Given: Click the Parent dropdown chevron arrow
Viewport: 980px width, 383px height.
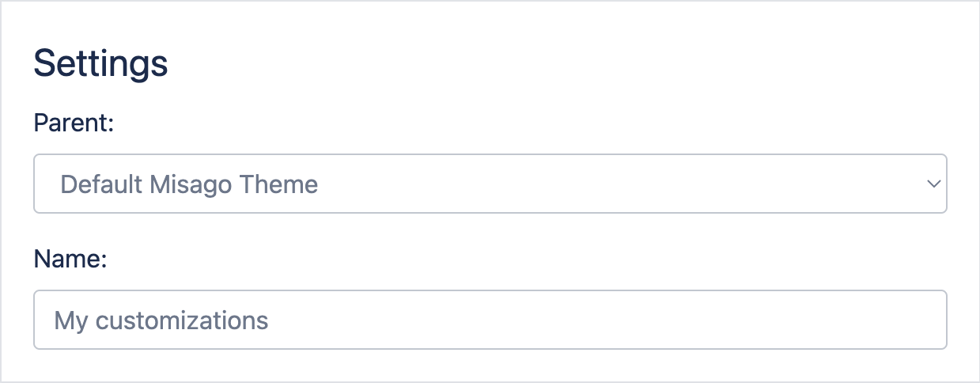Looking at the screenshot, I should [933, 184].
